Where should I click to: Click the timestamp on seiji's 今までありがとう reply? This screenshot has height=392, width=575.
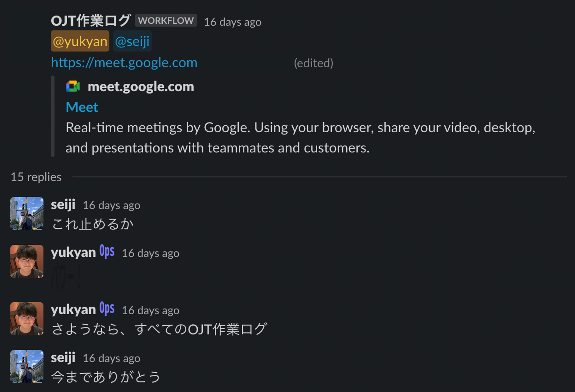pos(111,358)
